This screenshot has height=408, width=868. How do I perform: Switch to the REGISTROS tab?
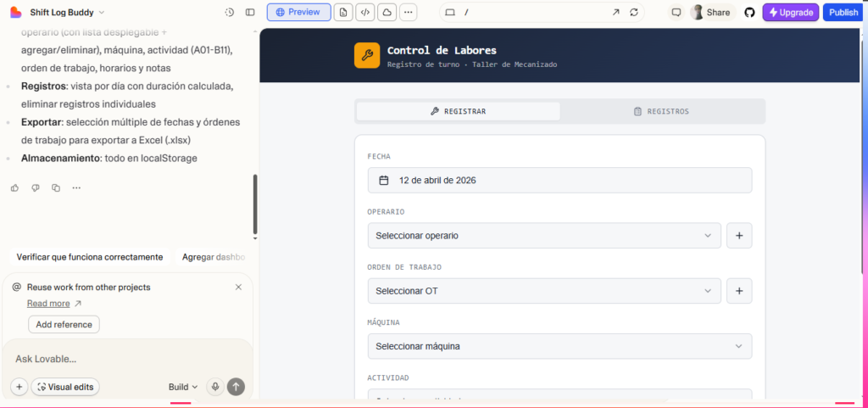click(661, 111)
